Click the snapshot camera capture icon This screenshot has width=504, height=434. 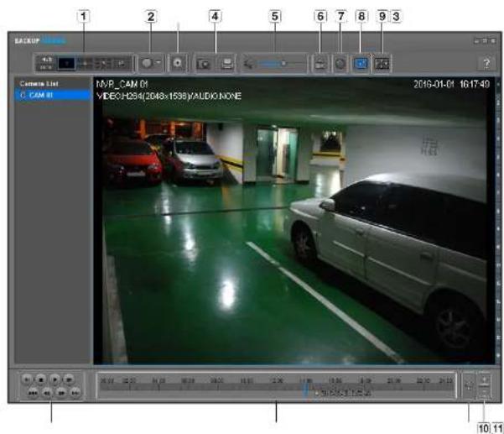point(204,63)
